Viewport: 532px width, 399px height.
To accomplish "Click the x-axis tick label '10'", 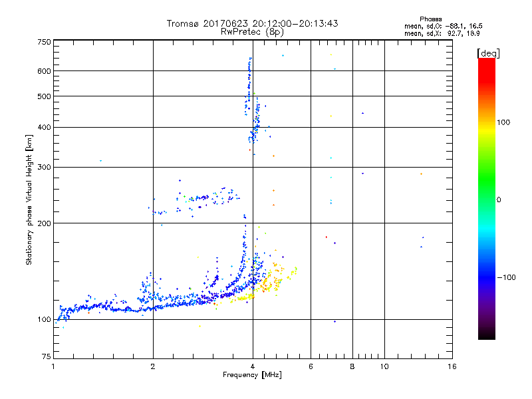I will pyautogui.click(x=384, y=366).
